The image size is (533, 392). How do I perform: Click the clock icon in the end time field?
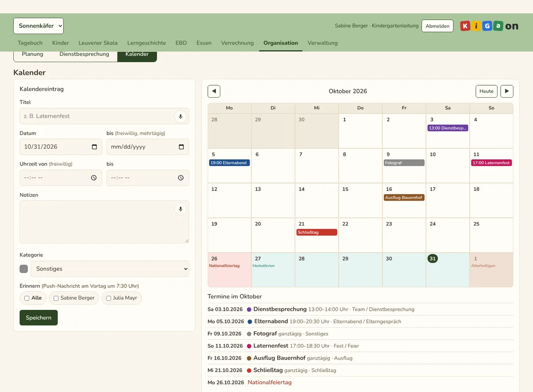[x=181, y=178]
